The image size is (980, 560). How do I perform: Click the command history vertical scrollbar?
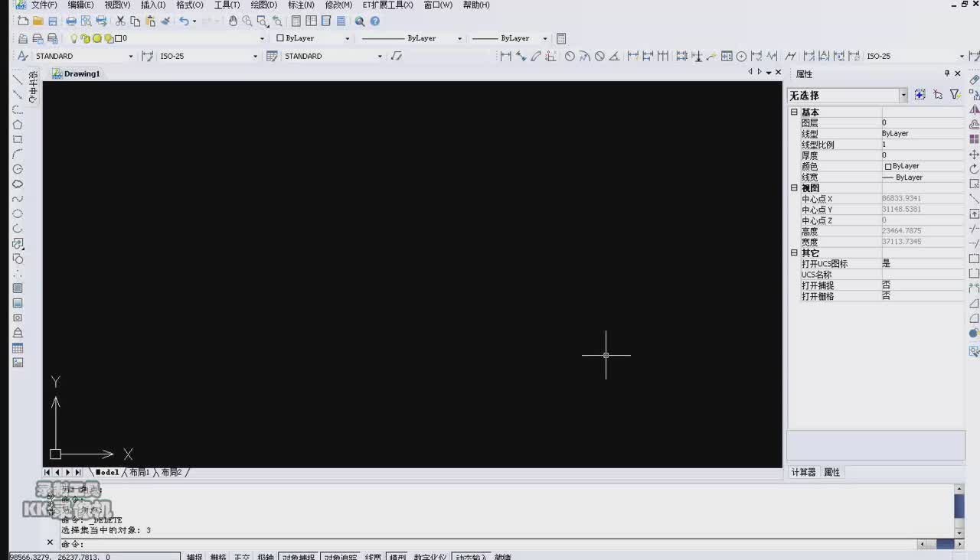pyautogui.click(x=959, y=510)
